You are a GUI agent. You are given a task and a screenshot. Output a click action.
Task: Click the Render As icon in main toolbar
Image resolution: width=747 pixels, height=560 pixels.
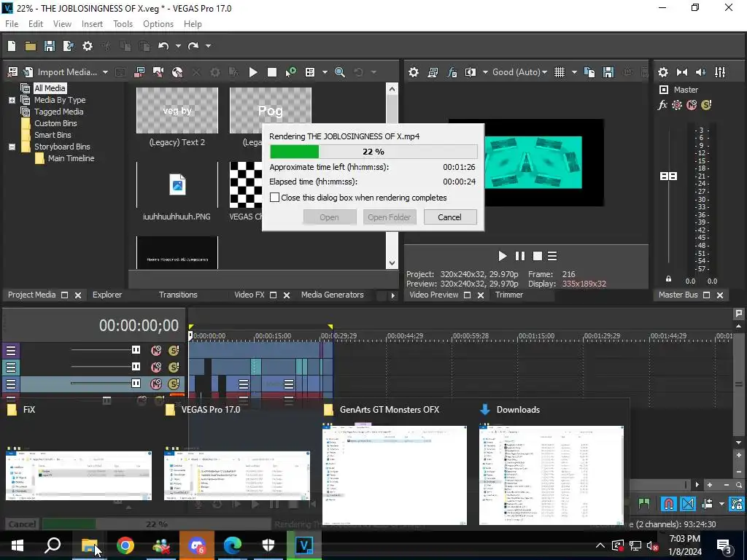point(68,46)
